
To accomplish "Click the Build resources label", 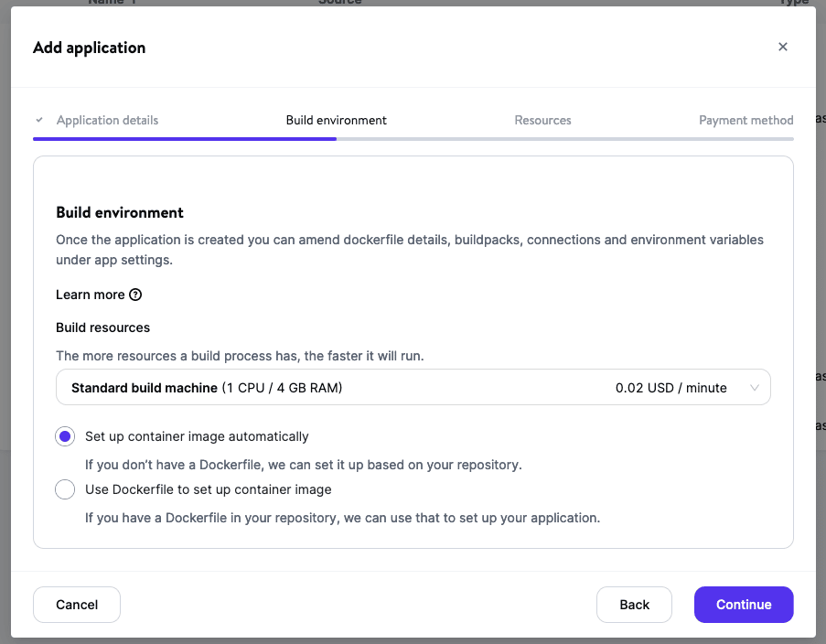I will (x=102, y=327).
